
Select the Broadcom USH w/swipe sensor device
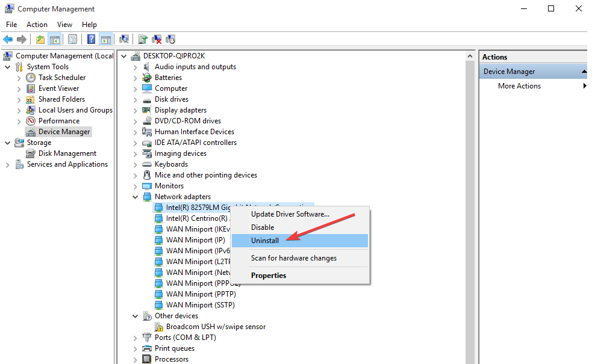[216, 327]
